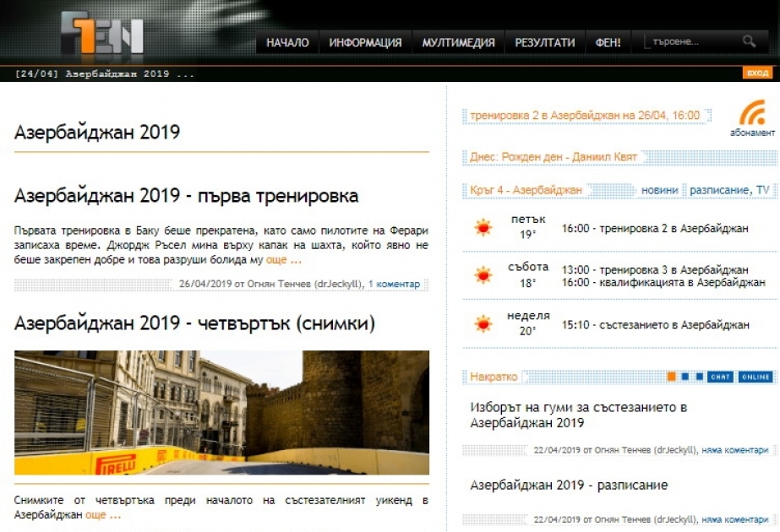The height and width of the screenshot is (532, 780).
Task: Open the ONLINE button
Action: [755, 377]
